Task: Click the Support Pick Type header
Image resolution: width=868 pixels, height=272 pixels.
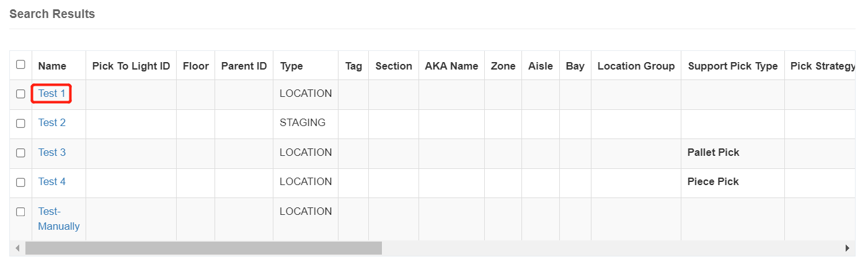Action: (733, 66)
